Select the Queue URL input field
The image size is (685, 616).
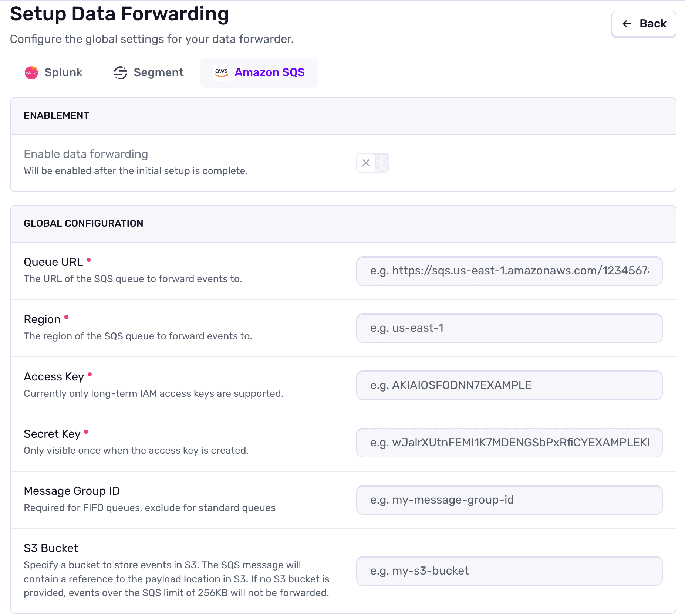pyautogui.click(x=509, y=271)
